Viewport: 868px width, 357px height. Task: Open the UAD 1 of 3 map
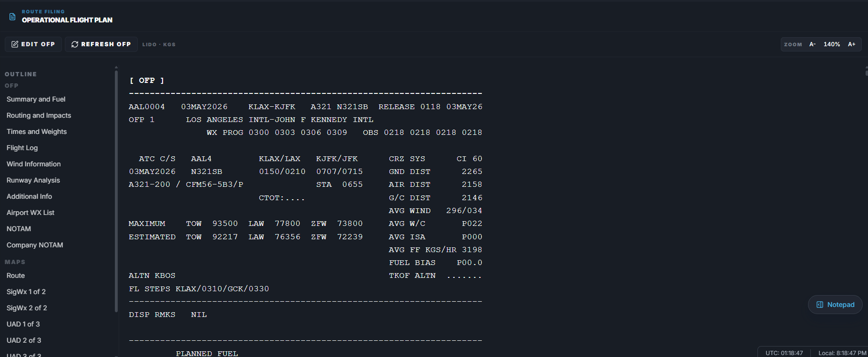(x=23, y=324)
